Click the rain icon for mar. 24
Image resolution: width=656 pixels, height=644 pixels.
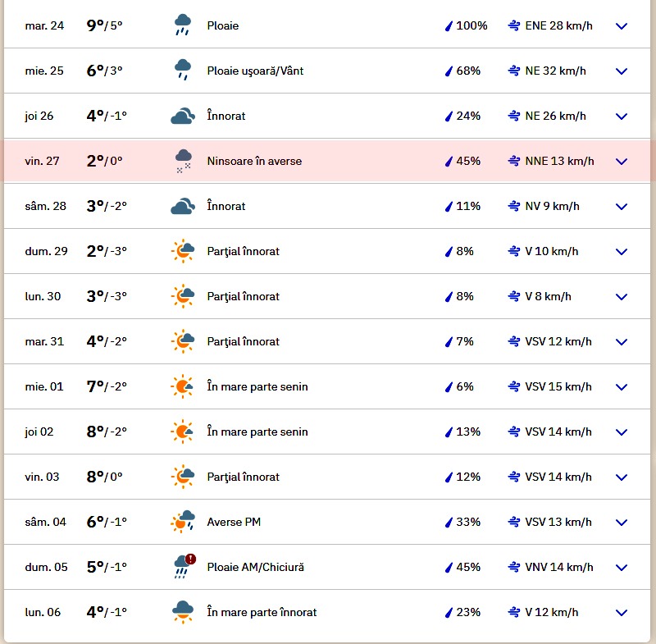(x=183, y=25)
